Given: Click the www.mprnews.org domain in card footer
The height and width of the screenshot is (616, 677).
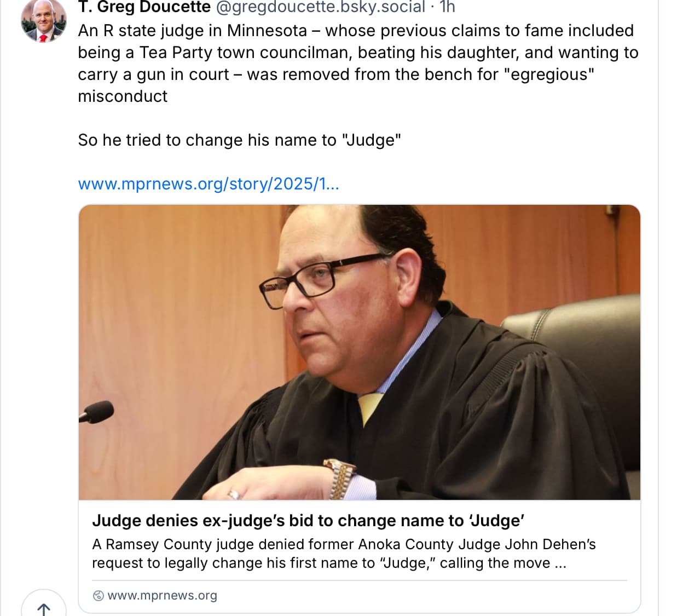Looking at the screenshot, I should click(x=162, y=596).
